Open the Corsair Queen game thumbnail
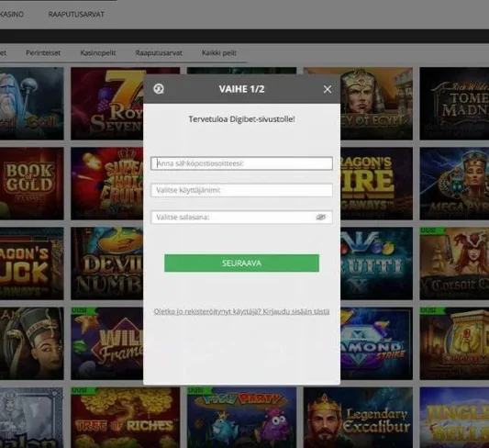This screenshot has width=489, height=448. click(x=454, y=263)
